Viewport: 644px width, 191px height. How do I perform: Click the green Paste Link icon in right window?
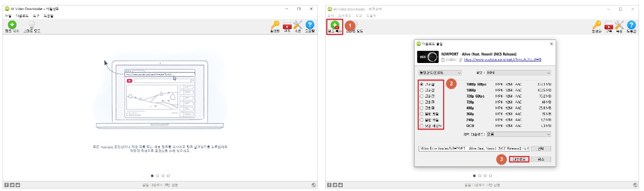(x=334, y=24)
